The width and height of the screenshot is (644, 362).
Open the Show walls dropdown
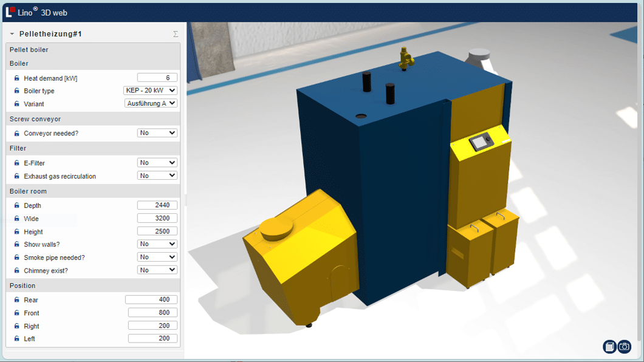(x=157, y=244)
